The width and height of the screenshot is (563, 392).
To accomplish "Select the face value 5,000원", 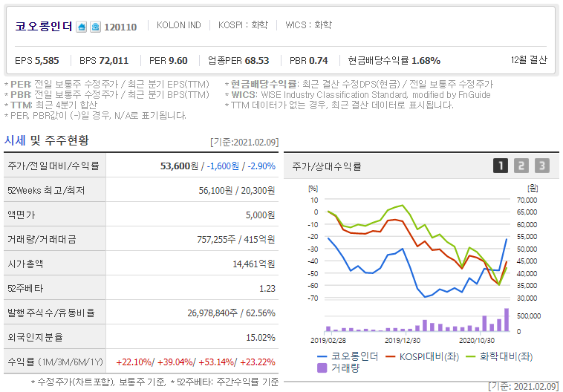I will coord(260,215).
